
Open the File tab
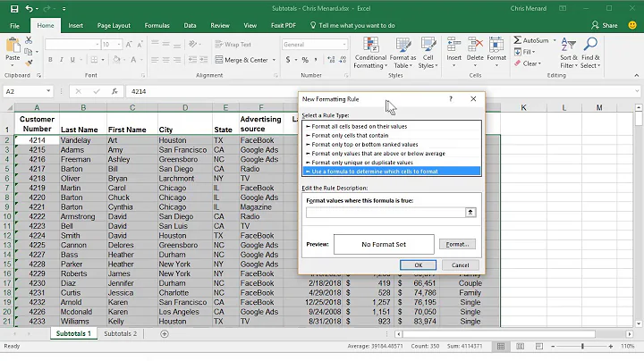(14, 25)
